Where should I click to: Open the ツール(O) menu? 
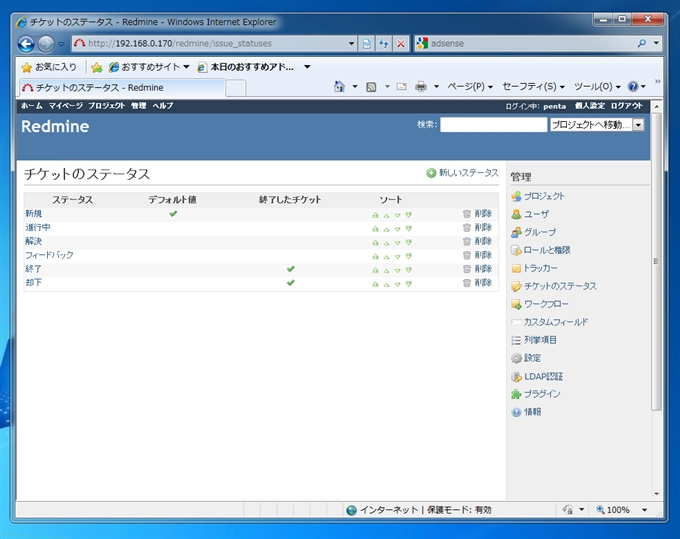point(597,87)
